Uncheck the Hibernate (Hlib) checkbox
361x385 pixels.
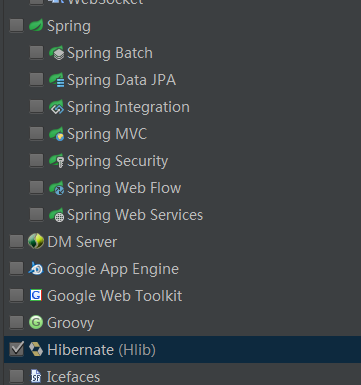tap(17, 349)
